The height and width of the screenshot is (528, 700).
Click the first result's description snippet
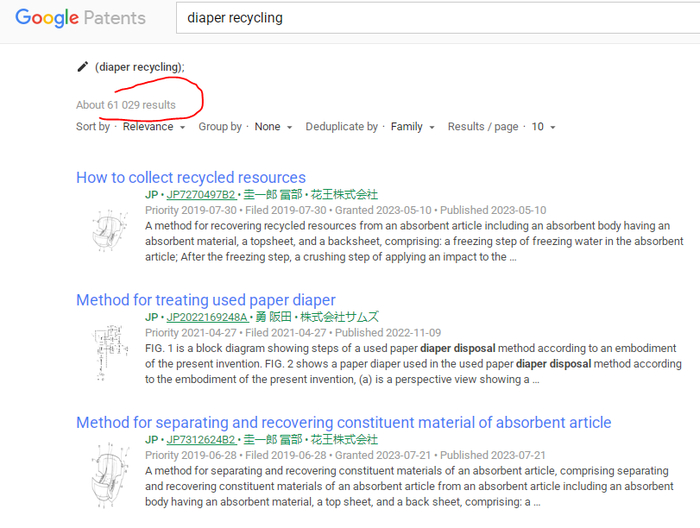click(410, 241)
